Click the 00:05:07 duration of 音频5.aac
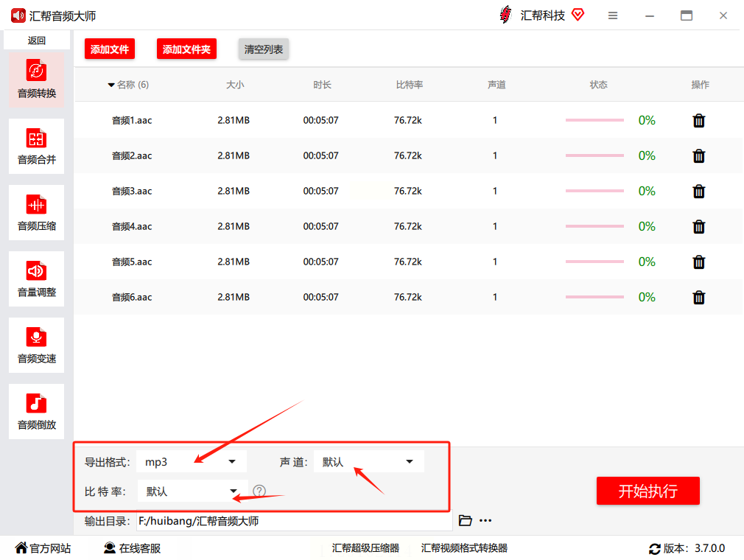This screenshot has height=560, width=744. (320, 262)
